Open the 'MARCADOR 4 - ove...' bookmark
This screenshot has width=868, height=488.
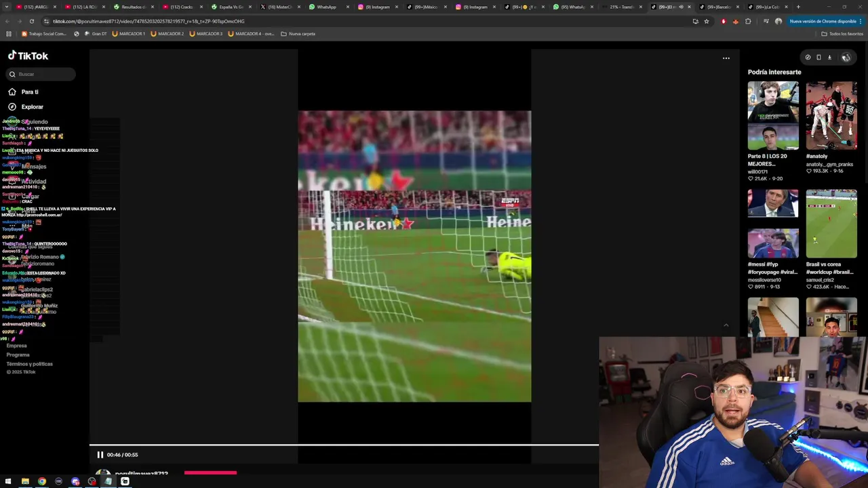(251, 33)
